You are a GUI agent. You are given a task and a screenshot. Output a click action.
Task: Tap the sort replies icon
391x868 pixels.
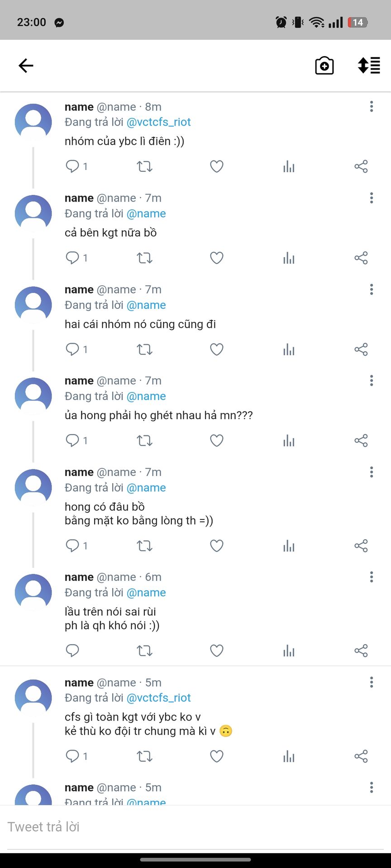point(369,66)
